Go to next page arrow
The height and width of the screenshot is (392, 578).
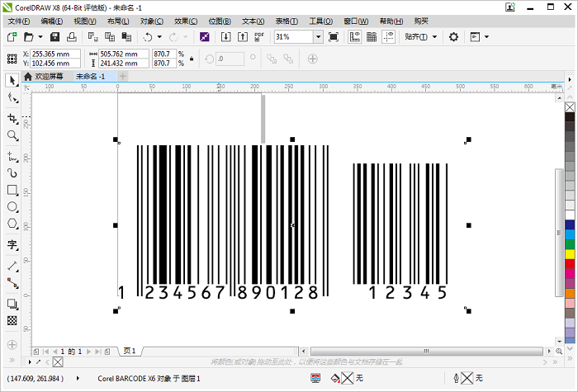[x=88, y=352]
